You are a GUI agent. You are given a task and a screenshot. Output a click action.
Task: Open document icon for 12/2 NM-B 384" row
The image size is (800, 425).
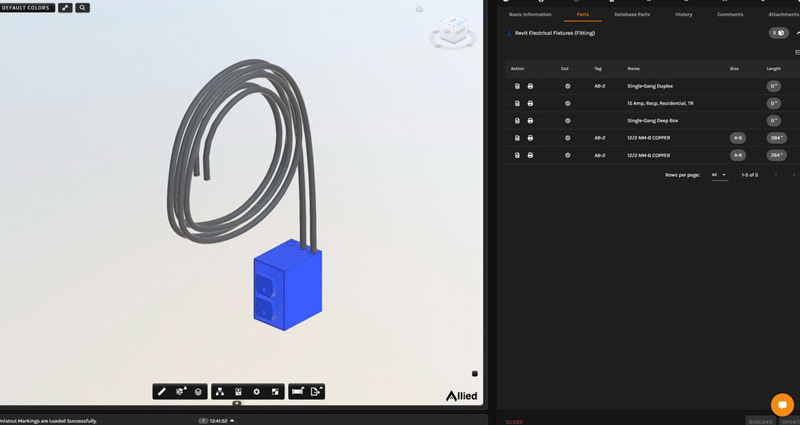[x=517, y=138]
